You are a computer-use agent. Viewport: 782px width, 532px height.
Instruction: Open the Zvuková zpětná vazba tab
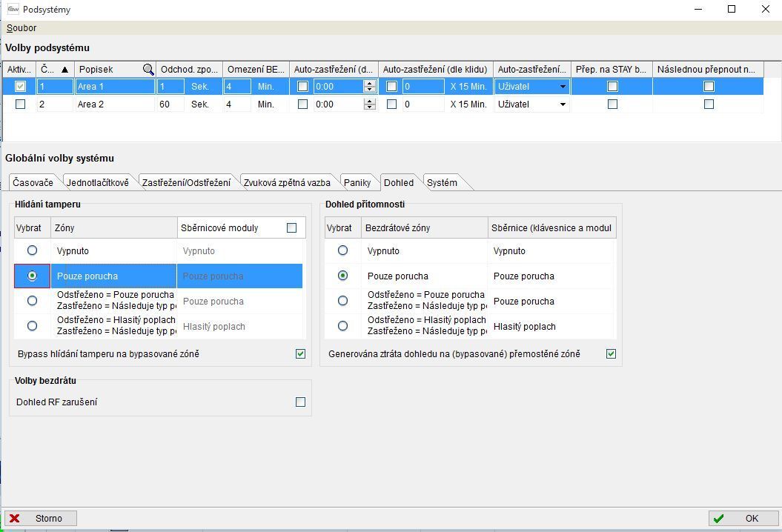288,182
